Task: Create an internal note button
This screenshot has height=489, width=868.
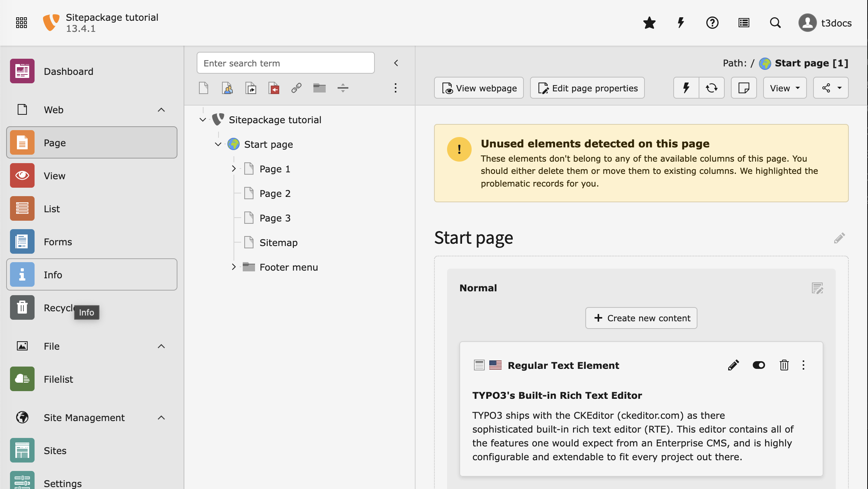Action: click(x=744, y=88)
